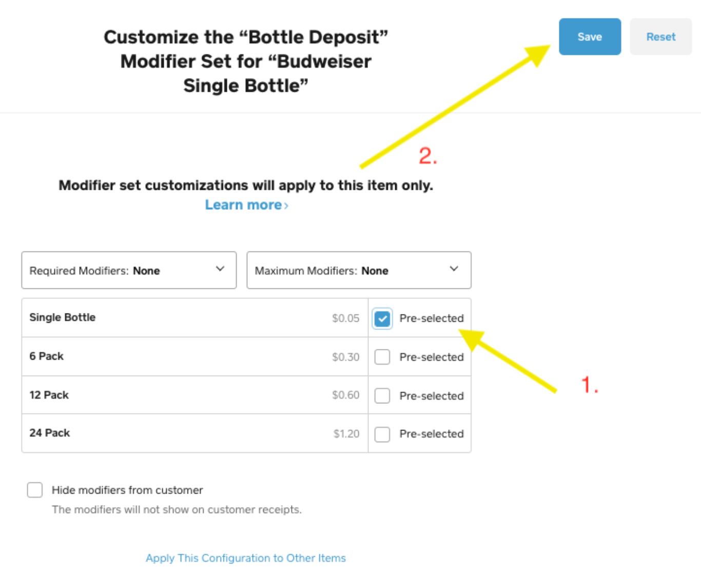Expand the Required Modifiers dropdown
This screenshot has height=588, width=701.
point(129,270)
